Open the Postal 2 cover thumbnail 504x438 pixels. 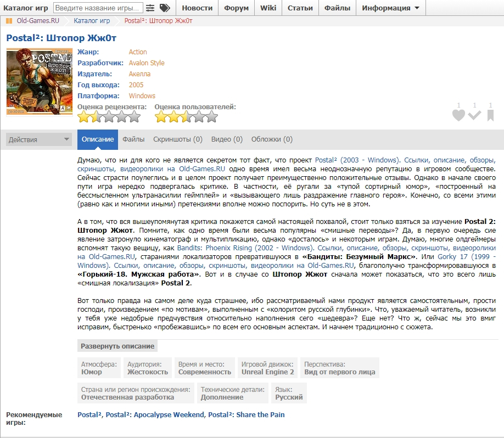[x=40, y=82]
